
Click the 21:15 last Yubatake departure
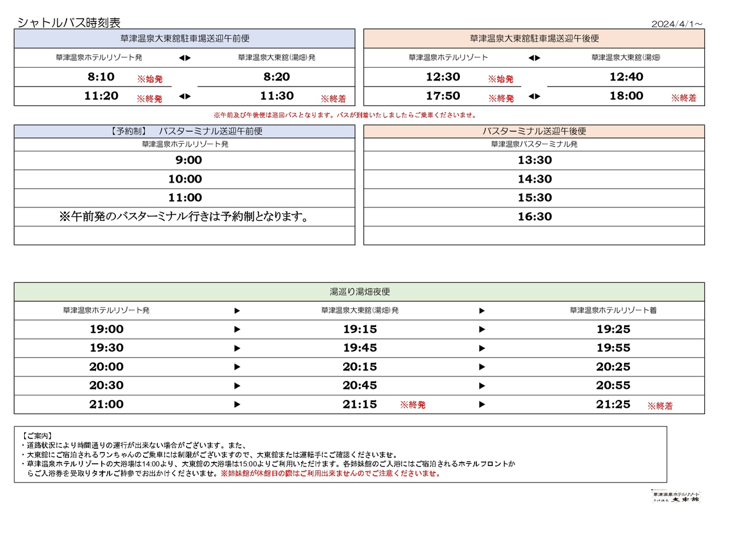point(360,404)
